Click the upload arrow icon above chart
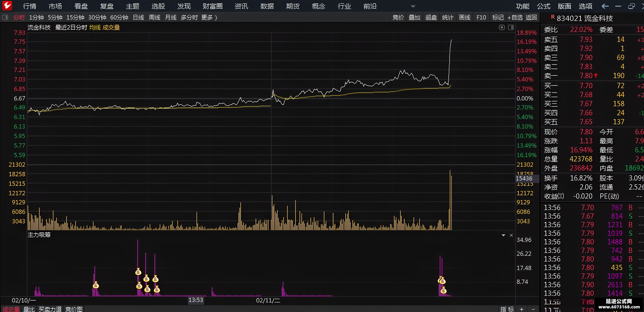The width and height of the screenshot is (644, 312). pos(502,27)
